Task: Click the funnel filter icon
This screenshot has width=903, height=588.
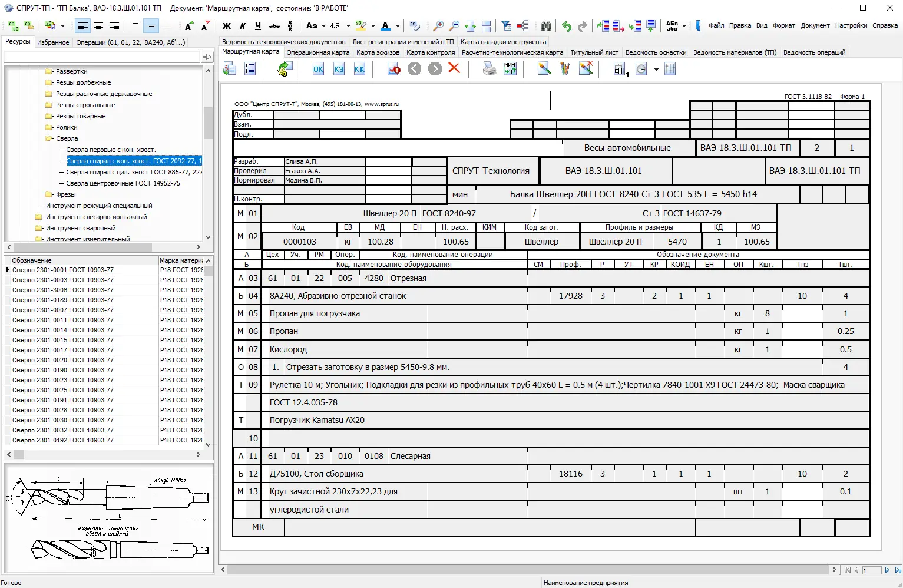Action: pos(507,26)
